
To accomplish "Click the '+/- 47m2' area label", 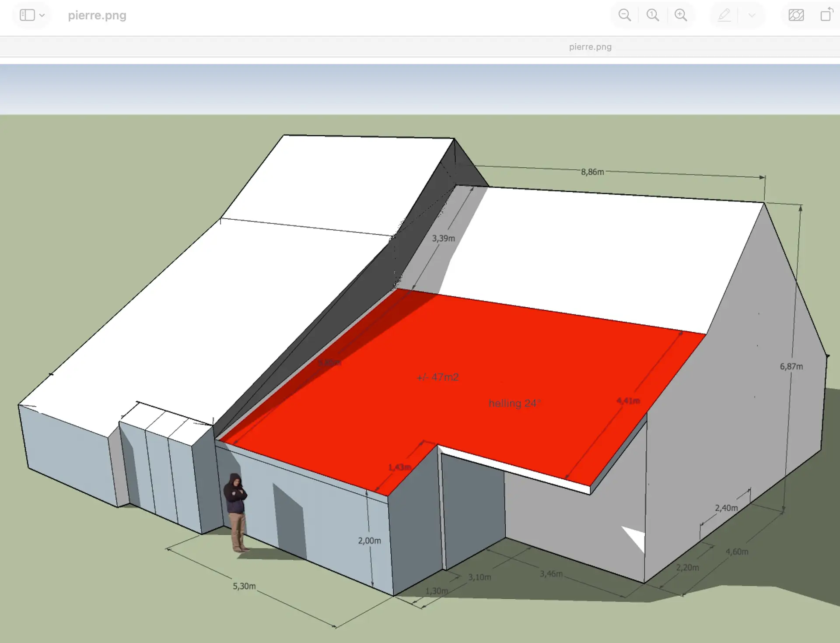I will (x=437, y=377).
